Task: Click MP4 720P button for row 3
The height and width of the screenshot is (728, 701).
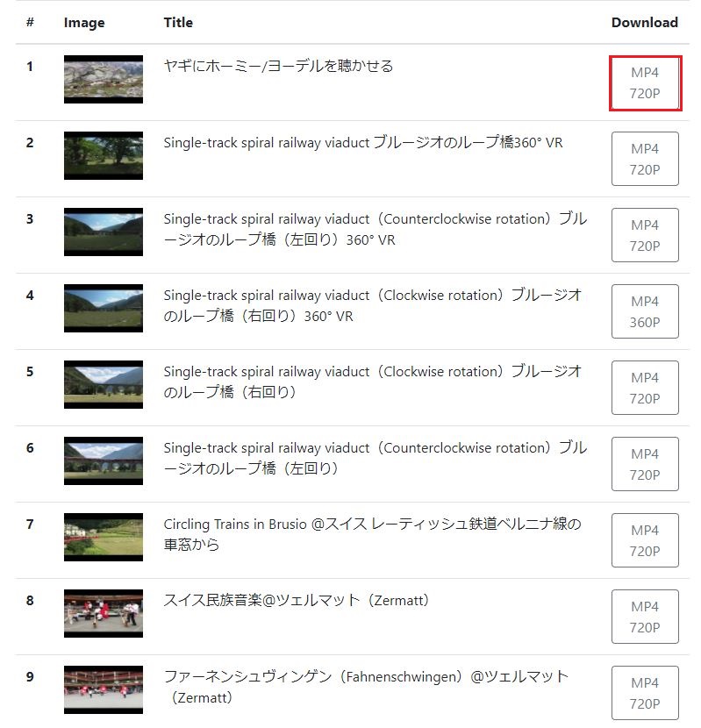Action: pyautogui.click(x=645, y=235)
